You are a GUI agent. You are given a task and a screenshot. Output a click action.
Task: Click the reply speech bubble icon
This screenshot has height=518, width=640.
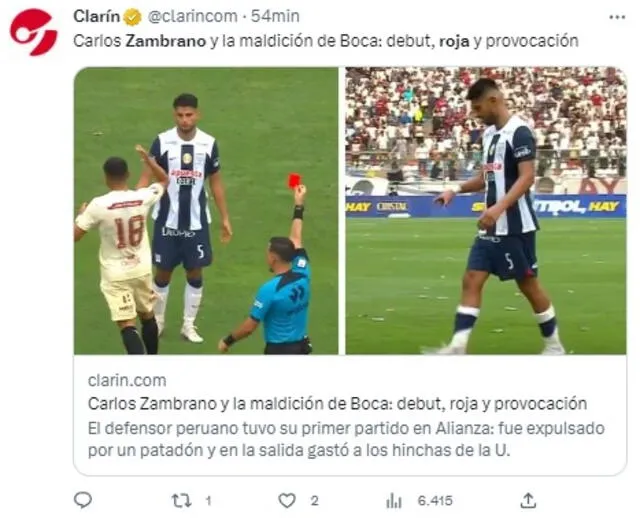83,500
